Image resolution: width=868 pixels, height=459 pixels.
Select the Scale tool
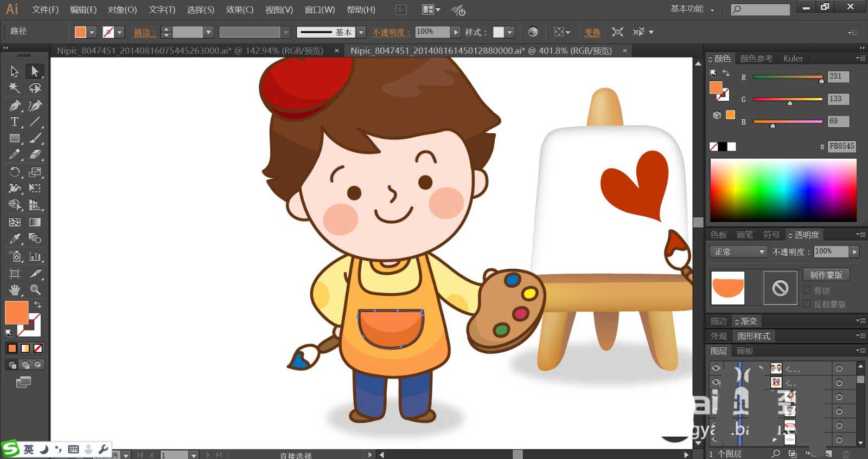(35, 172)
